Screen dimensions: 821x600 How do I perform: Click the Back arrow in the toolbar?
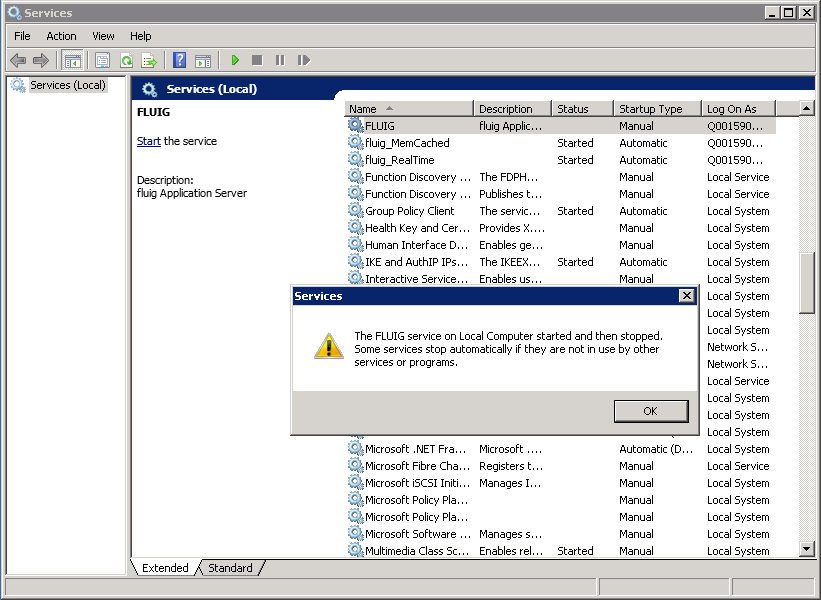(x=18, y=61)
